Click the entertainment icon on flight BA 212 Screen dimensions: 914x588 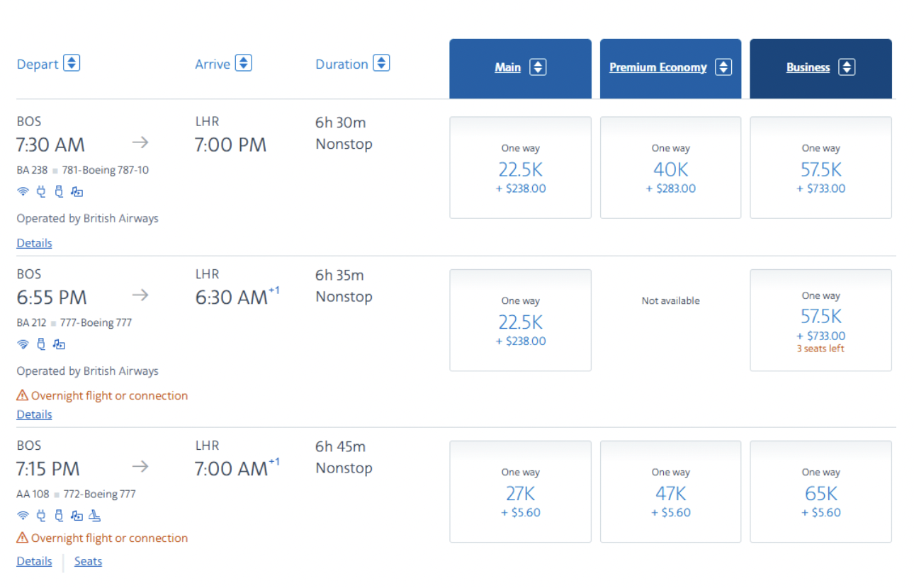click(x=60, y=344)
